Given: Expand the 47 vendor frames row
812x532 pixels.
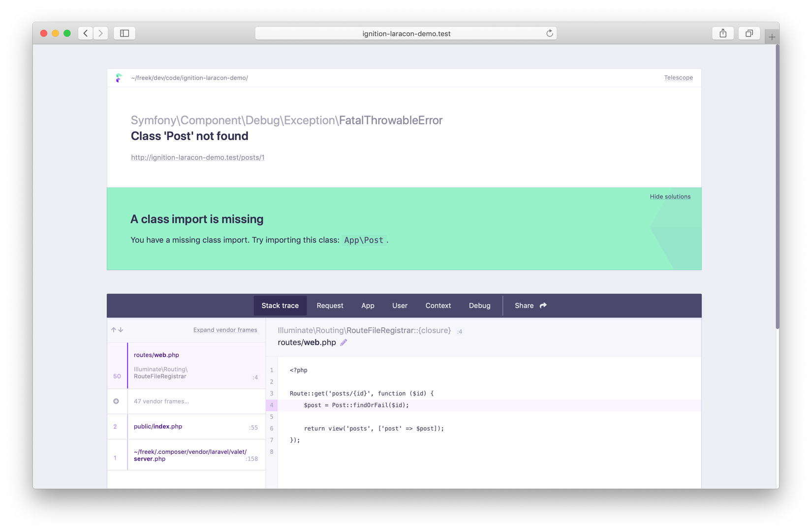Looking at the screenshot, I should [187, 401].
